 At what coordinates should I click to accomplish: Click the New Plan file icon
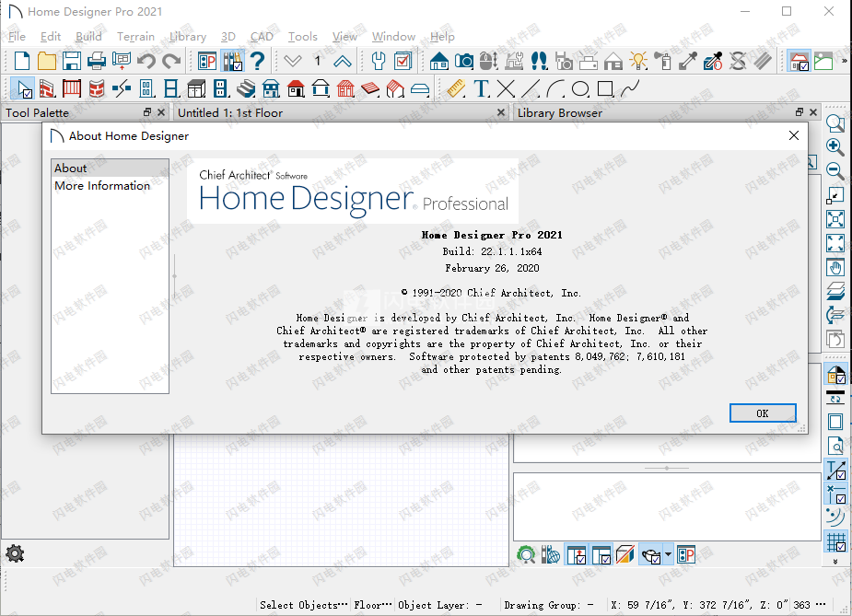(x=22, y=61)
